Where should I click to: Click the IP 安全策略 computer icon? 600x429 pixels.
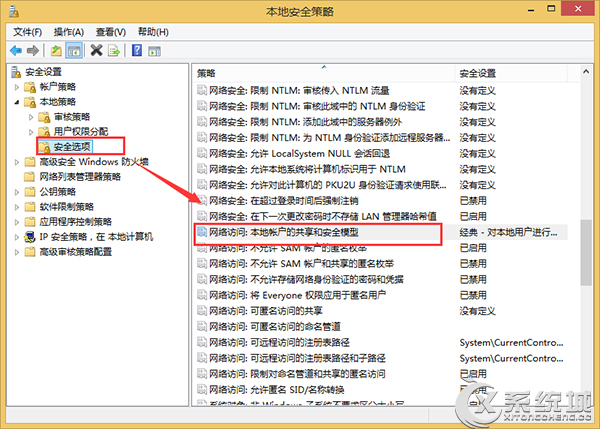click(30, 237)
